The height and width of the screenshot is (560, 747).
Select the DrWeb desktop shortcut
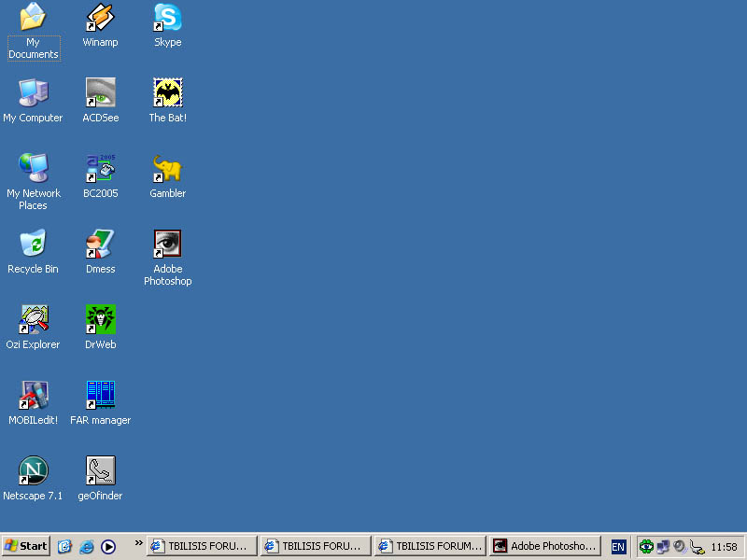click(100, 328)
